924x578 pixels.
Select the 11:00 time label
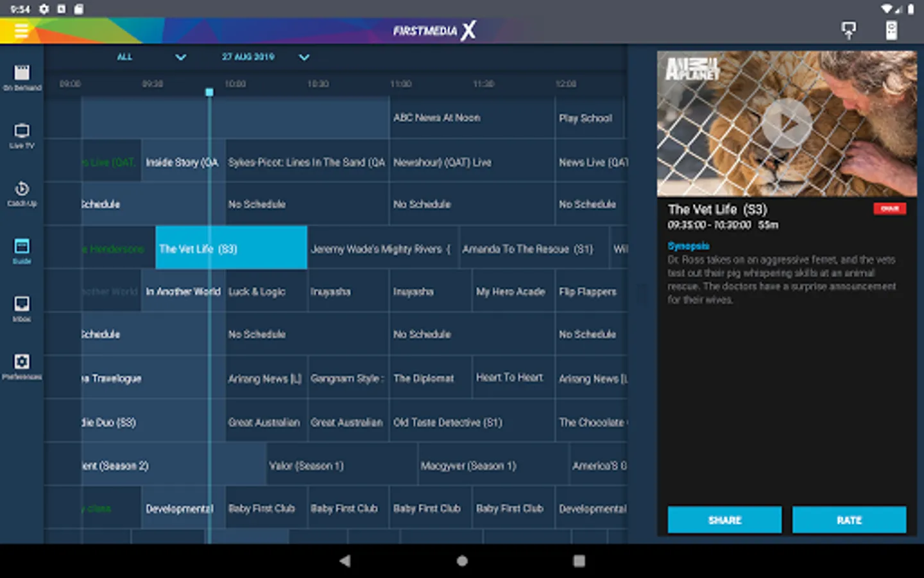[x=401, y=83]
